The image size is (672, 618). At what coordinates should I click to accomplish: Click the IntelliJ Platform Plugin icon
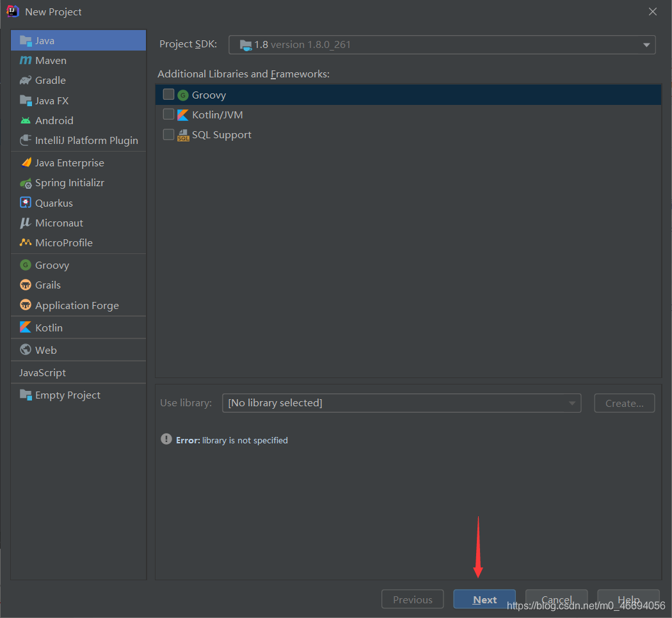click(26, 140)
